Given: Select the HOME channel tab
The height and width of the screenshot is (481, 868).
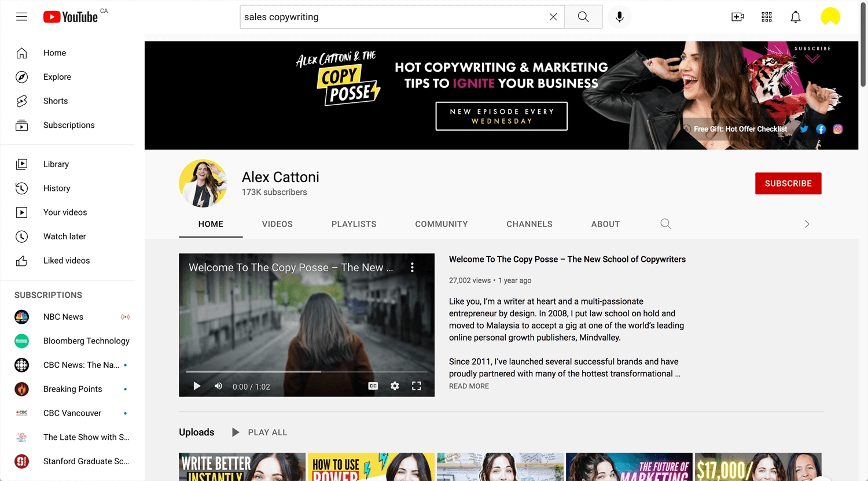Looking at the screenshot, I should (x=211, y=224).
